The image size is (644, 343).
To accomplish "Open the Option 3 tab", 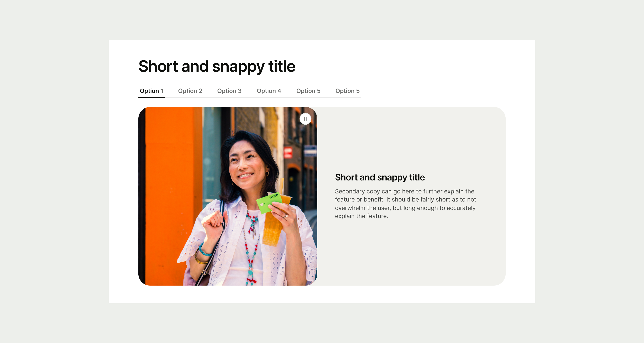I will 229,91.
